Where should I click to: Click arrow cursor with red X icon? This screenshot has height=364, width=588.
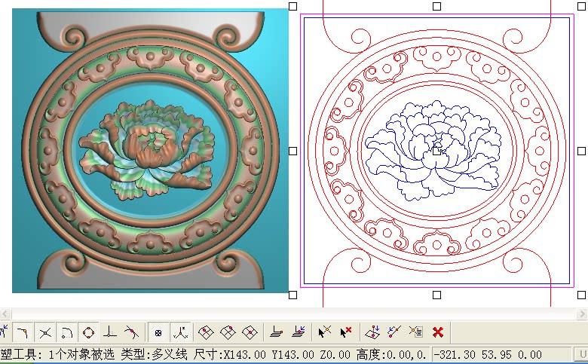(x=346, y=332)
